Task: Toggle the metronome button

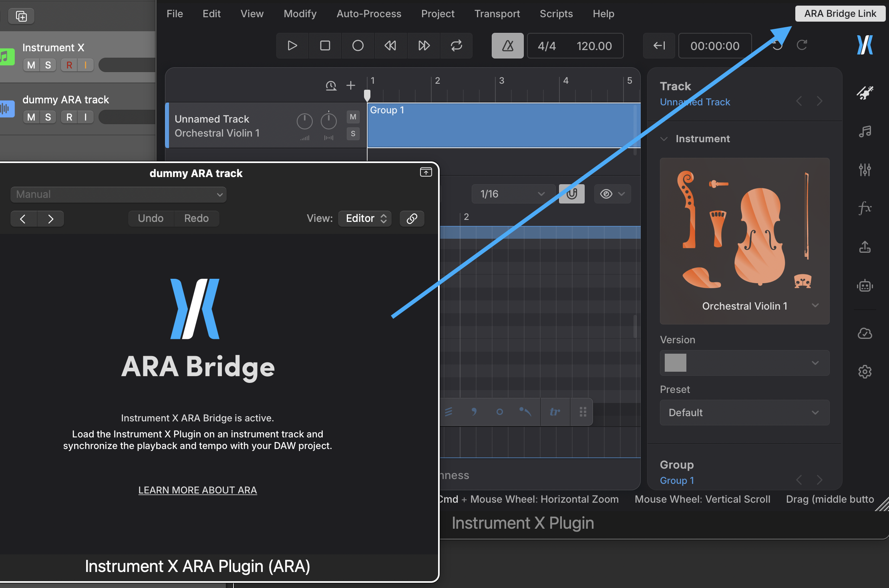Action: coord(507,46)
